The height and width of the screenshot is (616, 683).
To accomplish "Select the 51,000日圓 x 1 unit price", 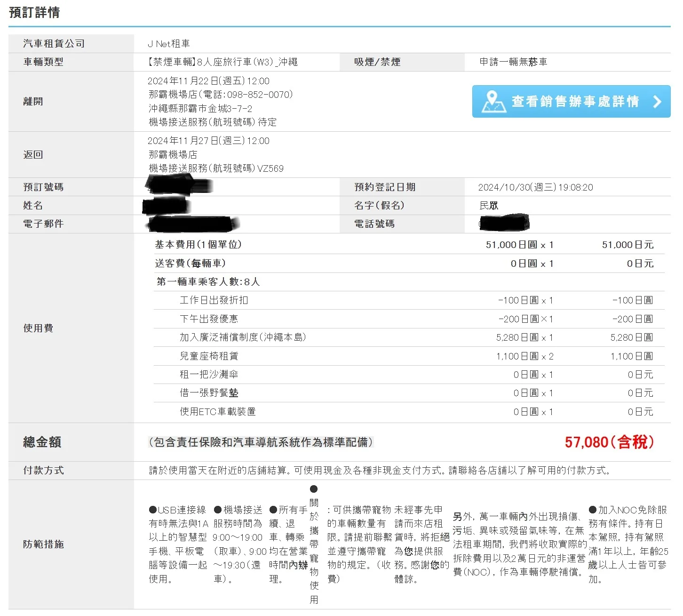I will [520, 245].
